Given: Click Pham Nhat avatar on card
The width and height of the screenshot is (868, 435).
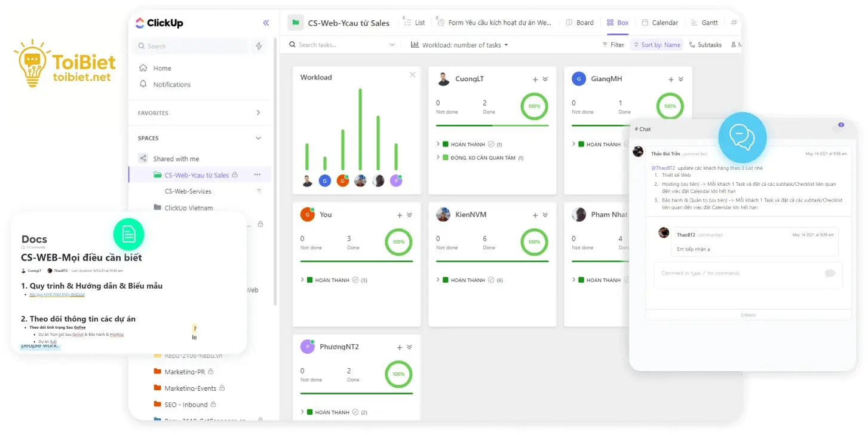Looking at the screenshot, I should pos(578,215).
